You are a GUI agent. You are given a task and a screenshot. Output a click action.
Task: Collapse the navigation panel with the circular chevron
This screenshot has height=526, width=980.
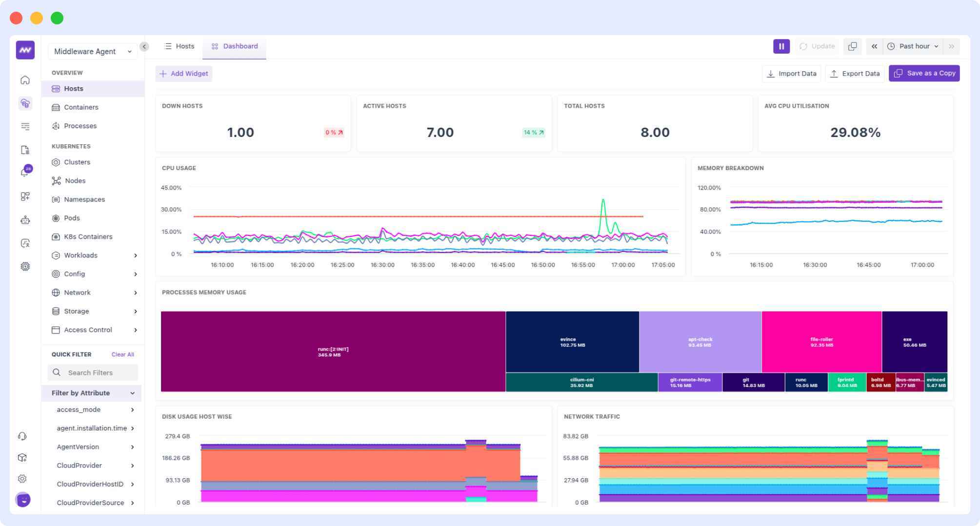click(144, 46)
